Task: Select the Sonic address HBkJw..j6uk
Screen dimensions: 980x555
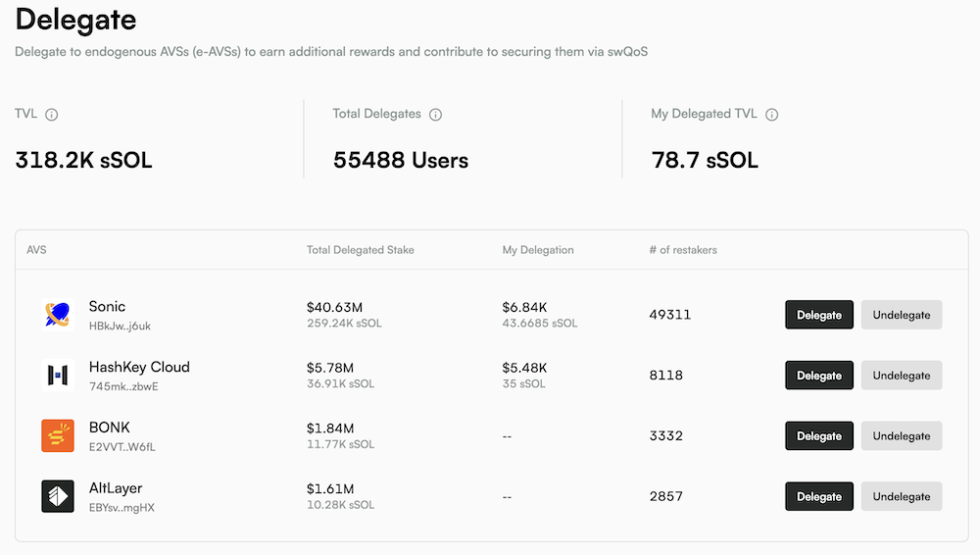Action: click(x=120, y=326)
